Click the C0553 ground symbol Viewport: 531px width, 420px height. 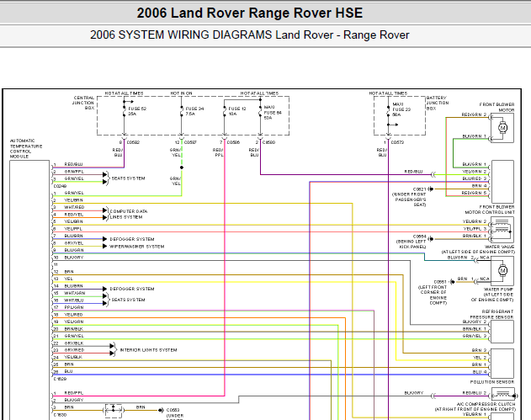coord(162,410)
